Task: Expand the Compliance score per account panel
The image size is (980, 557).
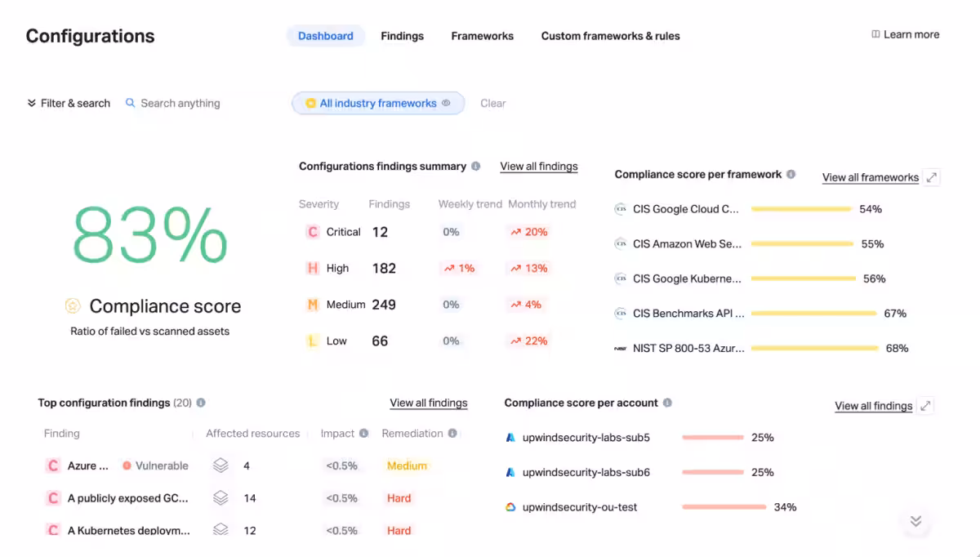Action: coord(925,406)
